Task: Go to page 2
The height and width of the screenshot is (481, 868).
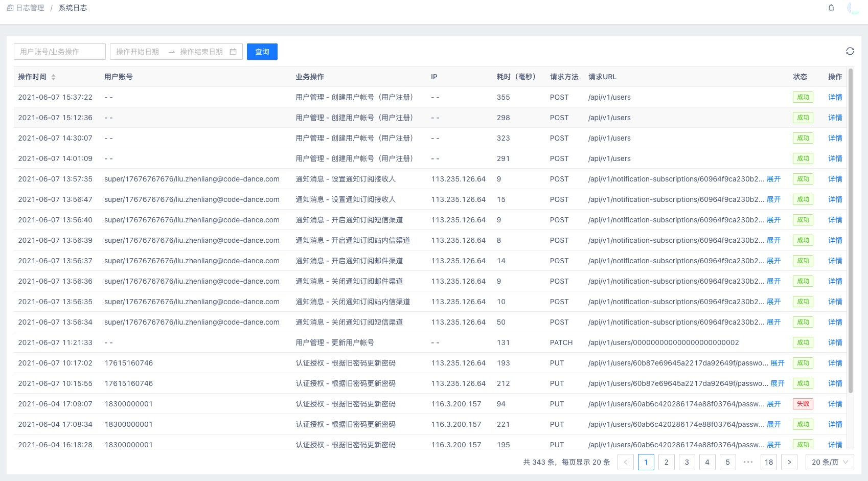Action: point(667,462)
